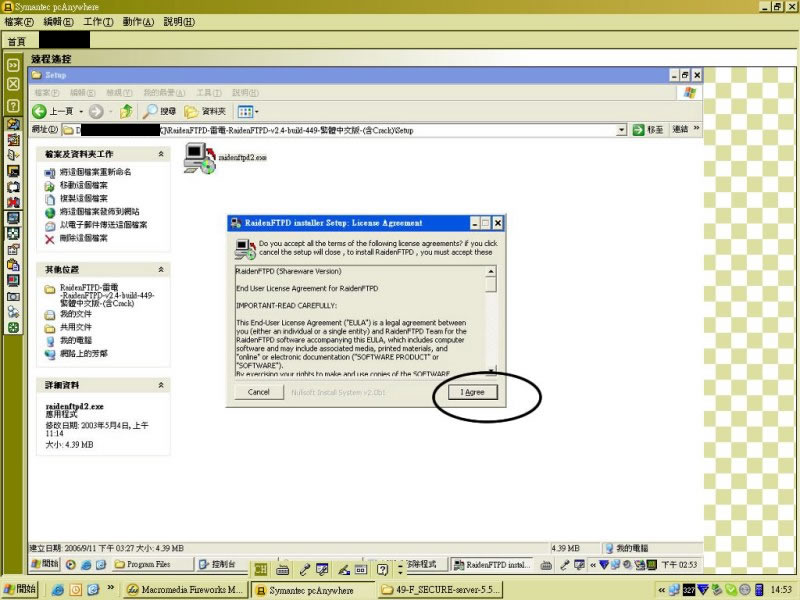Open 網路上的芳鄰 under 其他位置
The height and width of the screenshot is (600, 800).
point(84,353)
